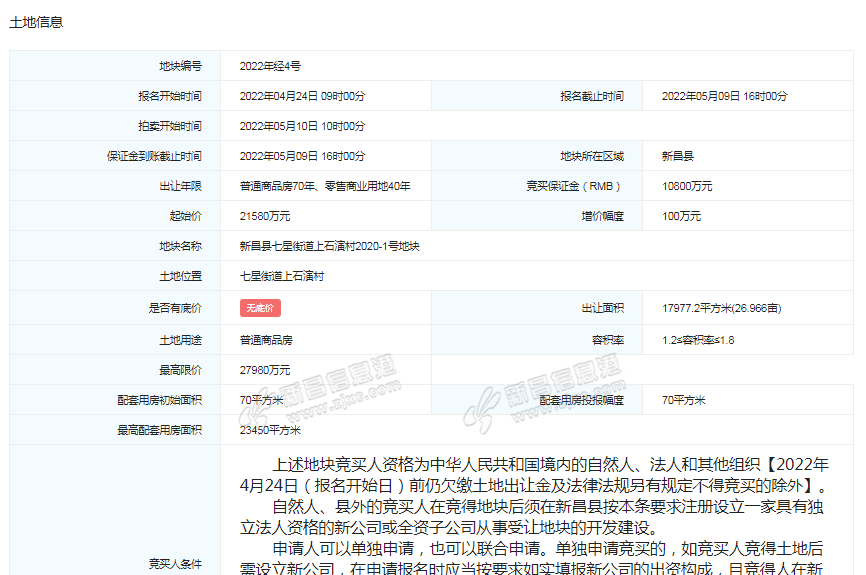This screenshot has height=575, width=866.
Task: Click the 土地信息 section heading
Action: point(36,22)
